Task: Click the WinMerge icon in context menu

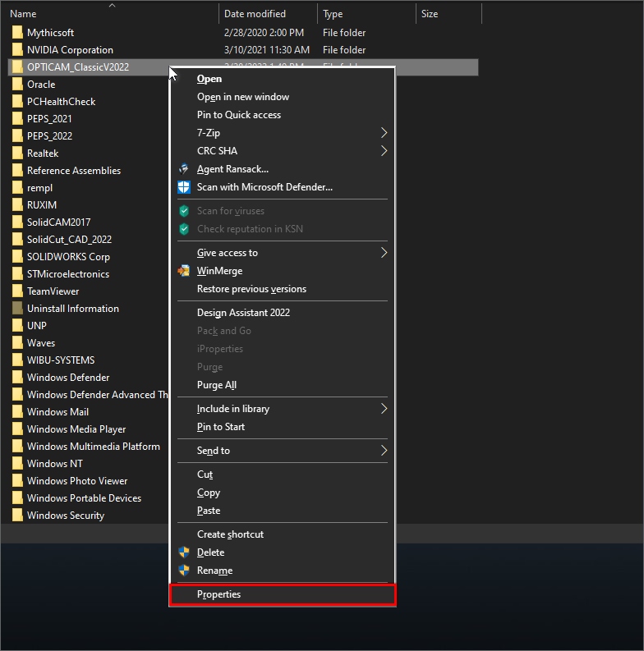Action: (x=184, y=271)
